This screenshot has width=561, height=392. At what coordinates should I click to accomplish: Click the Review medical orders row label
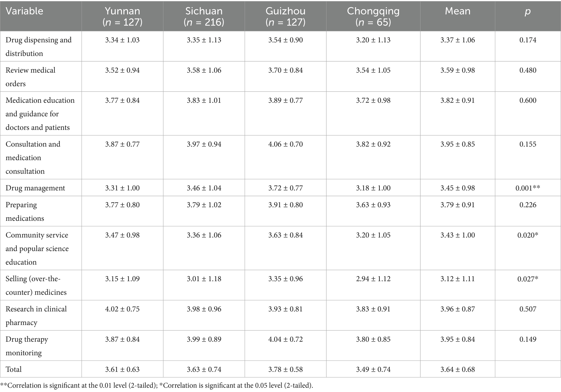[x=30, y=77]
